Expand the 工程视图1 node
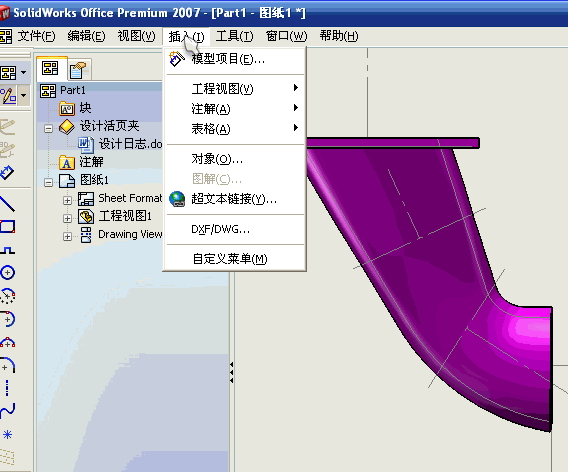The image size is (568, 472). (x=67, y=218)
